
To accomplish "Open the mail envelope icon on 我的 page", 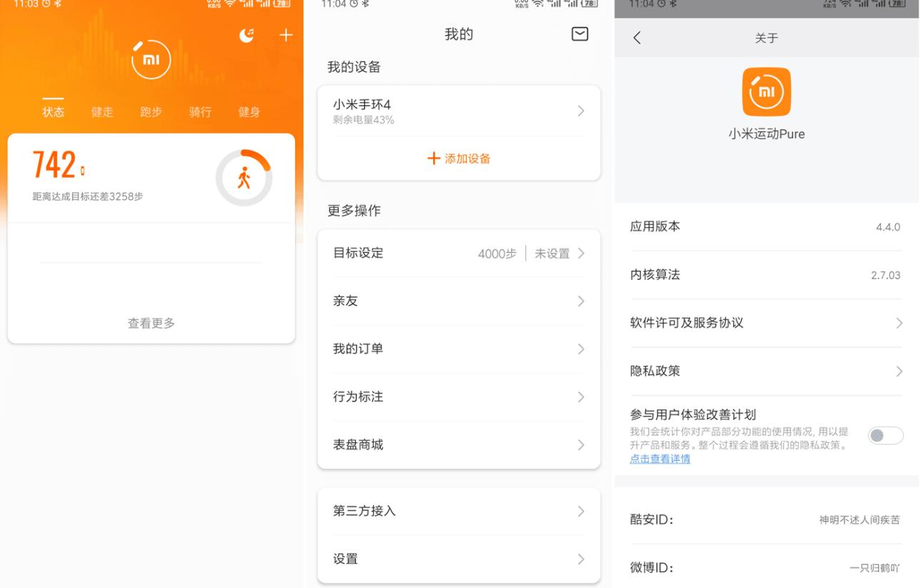I will (580, 34).
